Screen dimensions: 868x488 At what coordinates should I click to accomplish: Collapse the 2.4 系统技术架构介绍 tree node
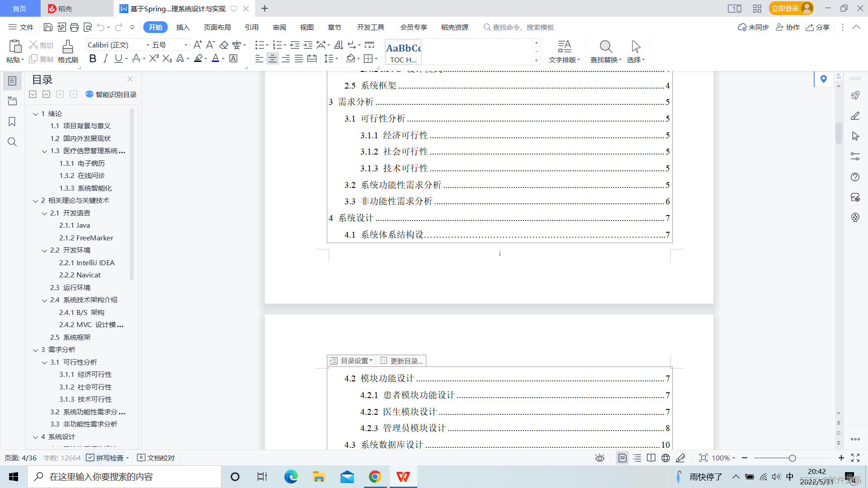pyautogui.click(x=44, y=300)
